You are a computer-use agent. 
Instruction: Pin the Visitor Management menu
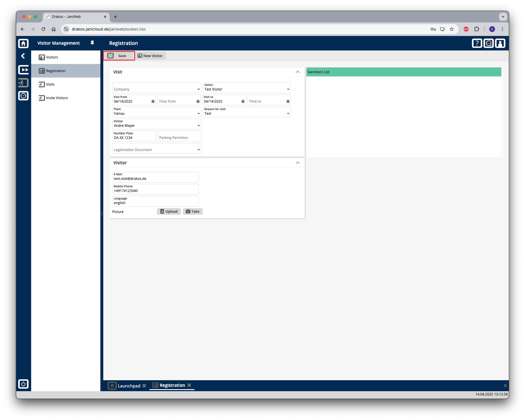(92, 43)
